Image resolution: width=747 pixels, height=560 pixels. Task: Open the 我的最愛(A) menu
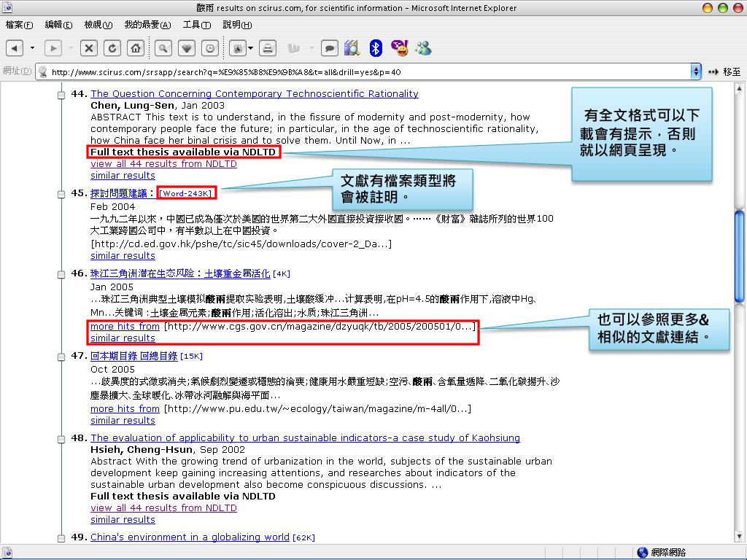coord(147,25)
